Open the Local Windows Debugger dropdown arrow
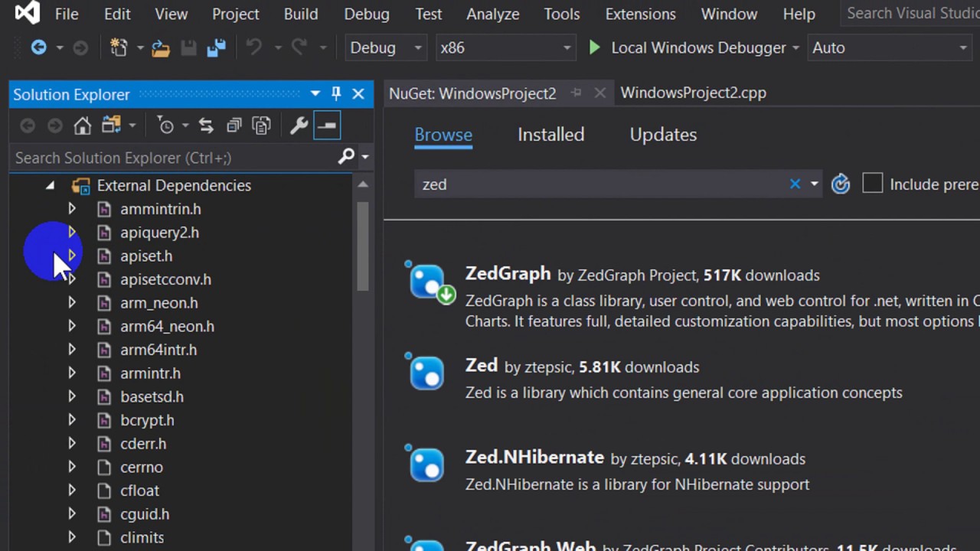This screenshot has width=980, height=551. (795, 47)
